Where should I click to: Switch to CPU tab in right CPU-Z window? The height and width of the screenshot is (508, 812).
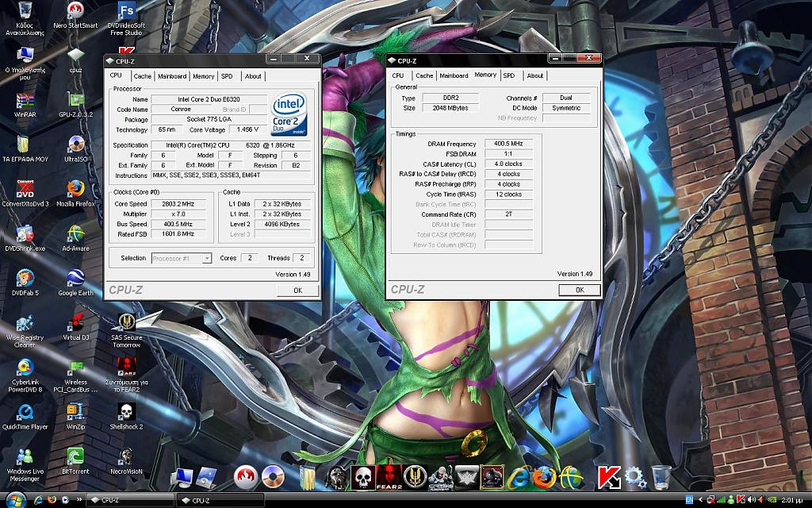[398, 75]
